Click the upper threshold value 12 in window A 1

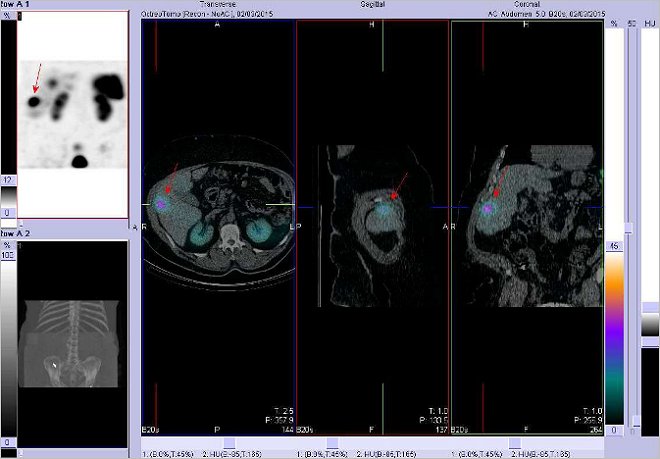click(x=7, y=179)
